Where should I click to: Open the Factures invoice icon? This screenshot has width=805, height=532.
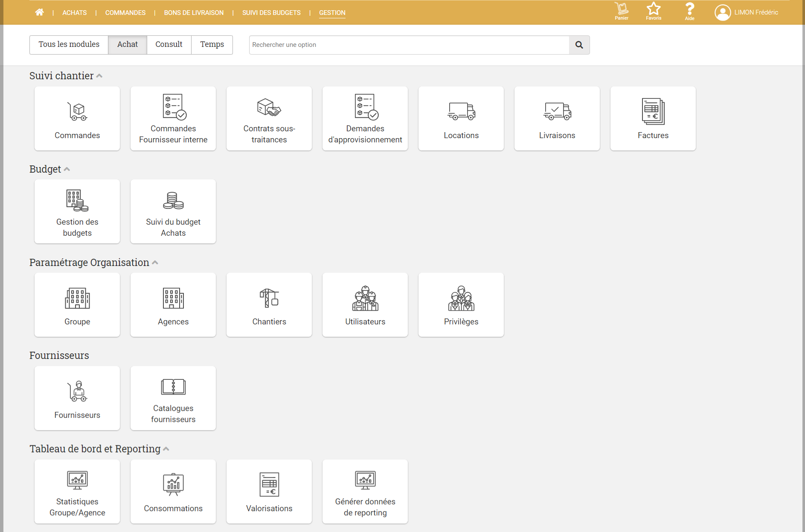(x=653, y=111)
